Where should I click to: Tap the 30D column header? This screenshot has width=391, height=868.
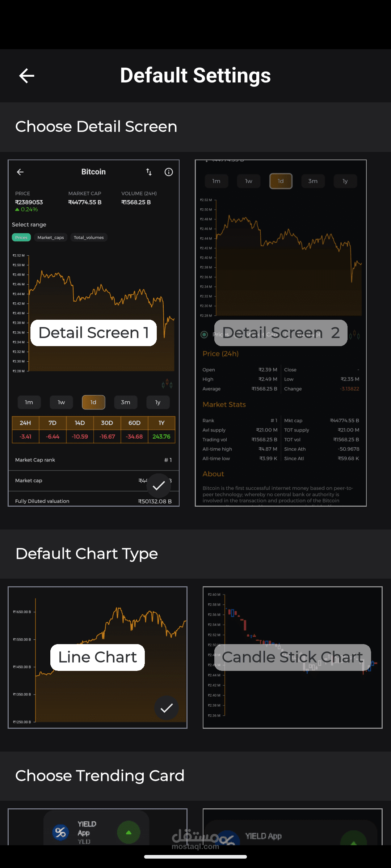(107, 423)
